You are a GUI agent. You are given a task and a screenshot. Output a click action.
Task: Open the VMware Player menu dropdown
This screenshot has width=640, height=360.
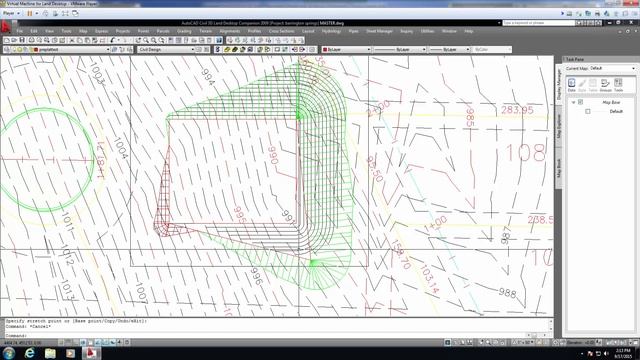pyautogui.click(x=11, y=13)
